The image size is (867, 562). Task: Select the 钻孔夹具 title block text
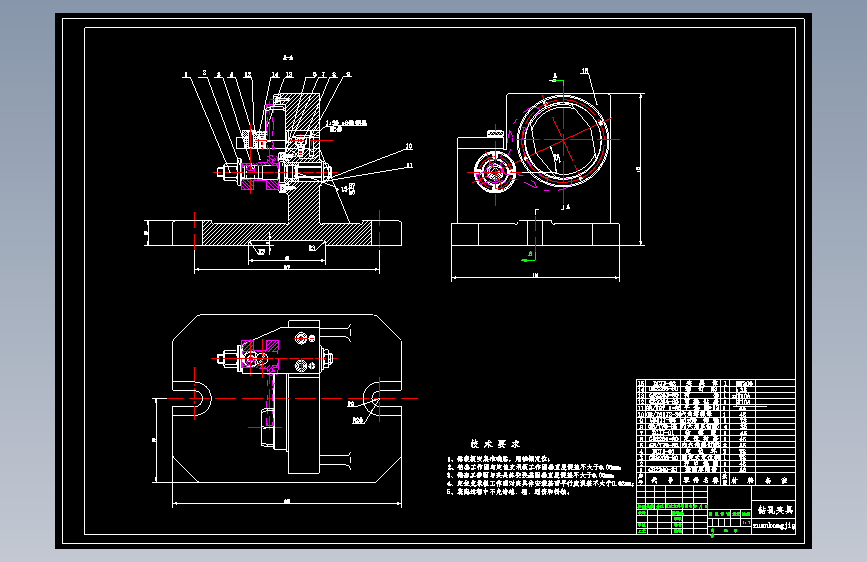[775, 509]
